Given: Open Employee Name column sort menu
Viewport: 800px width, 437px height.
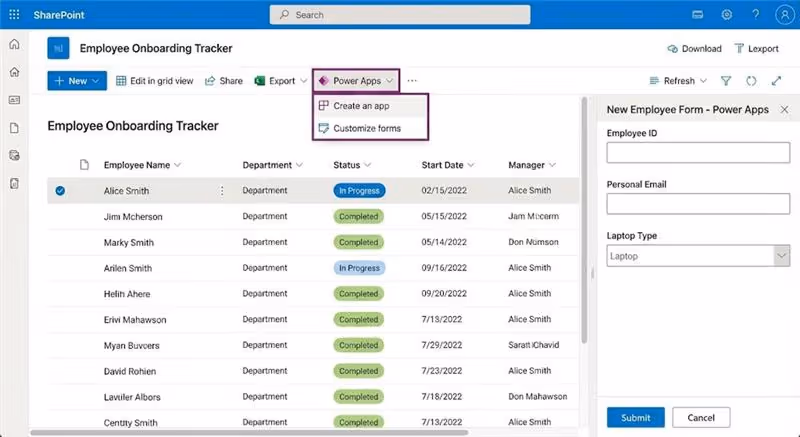Looking at the screenshot, I should pyautogui.click(x=142, y=165).
